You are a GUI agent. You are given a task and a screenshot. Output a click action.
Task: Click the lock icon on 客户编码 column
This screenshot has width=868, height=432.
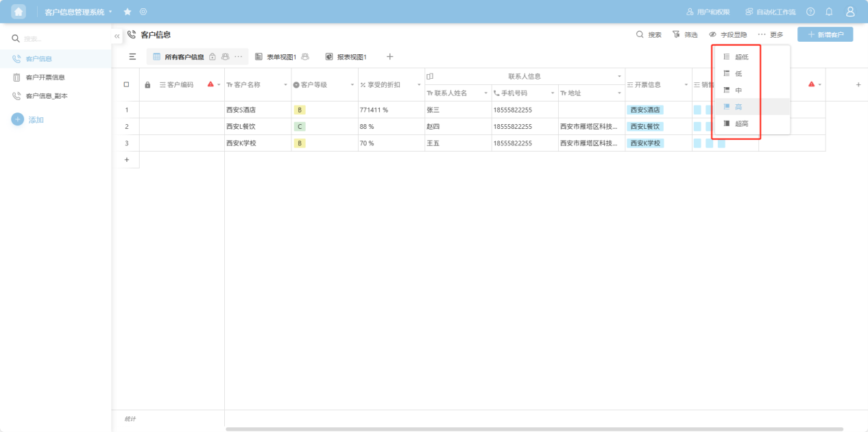(x=147, y=85)
